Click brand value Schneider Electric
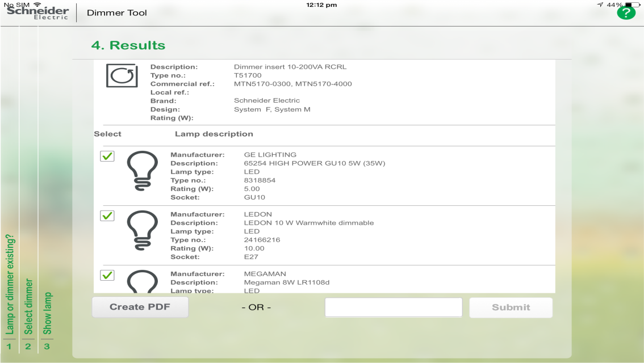The width and height of the screenshot is (644, 363). pyautogui.click(x=267, y=100)
